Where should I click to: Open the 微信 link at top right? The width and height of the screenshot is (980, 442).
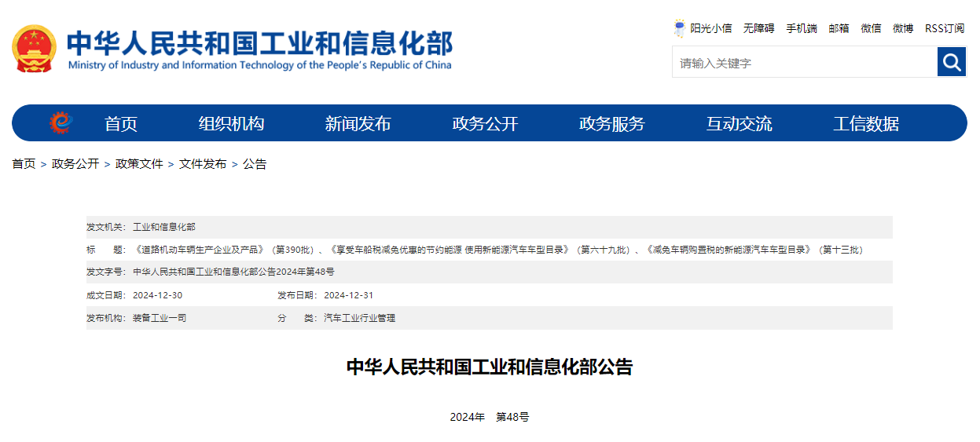(x=871, y=28)
